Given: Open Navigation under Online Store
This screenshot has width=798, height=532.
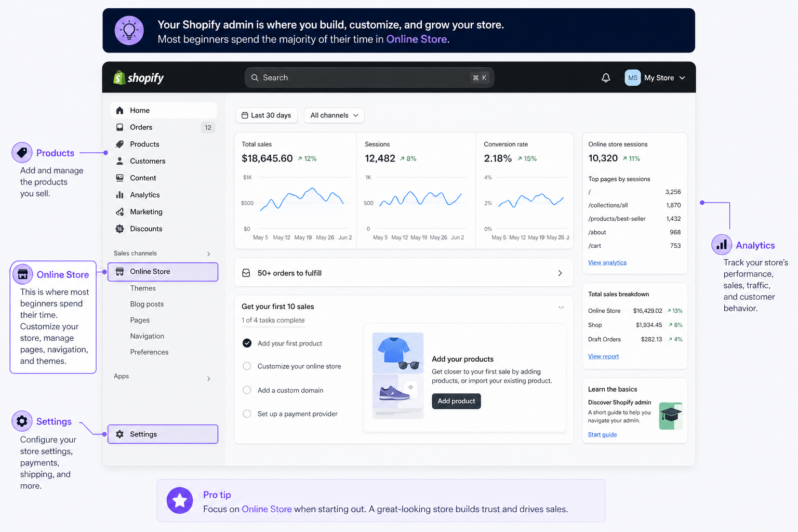Looking at the screenshot, I should point(147,336).
